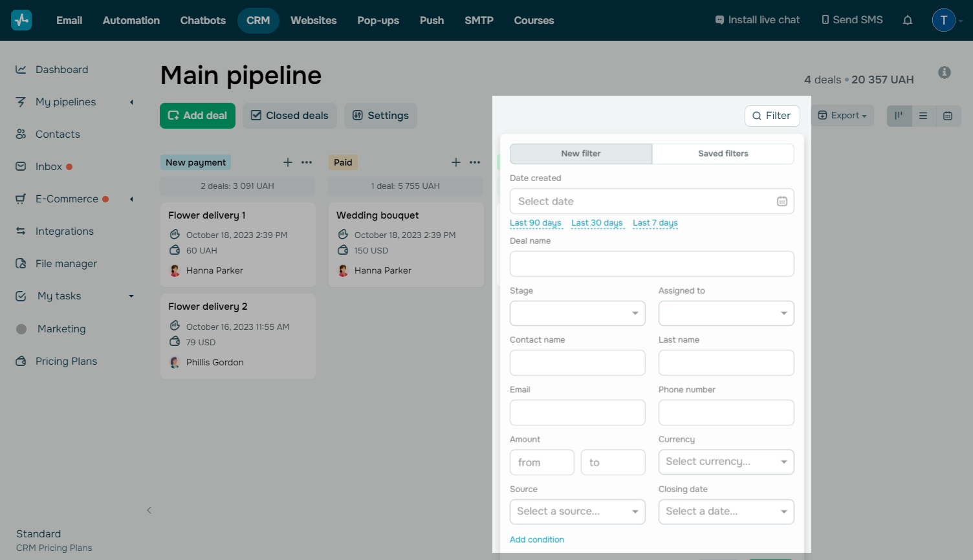Open the Stage dropdown

577,313
